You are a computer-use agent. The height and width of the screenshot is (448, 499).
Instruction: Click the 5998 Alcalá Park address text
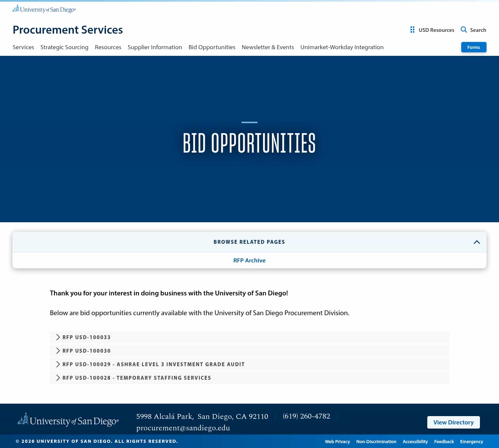pyautogui.click(x=202, y=416)
